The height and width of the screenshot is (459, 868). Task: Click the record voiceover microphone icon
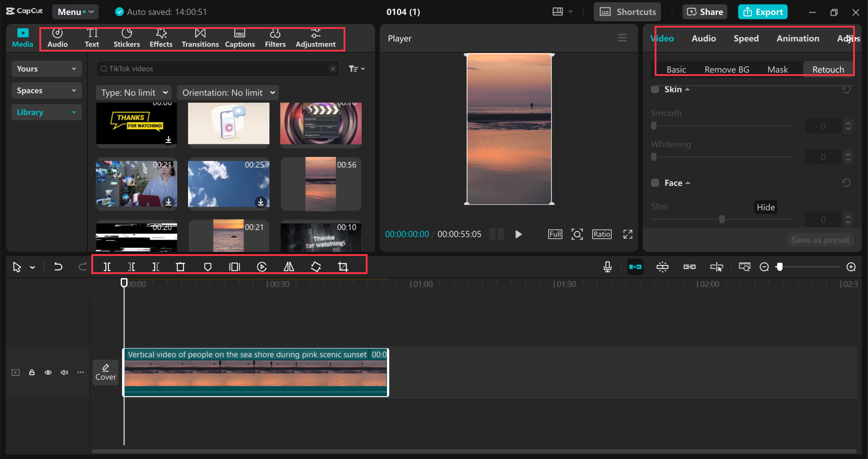click(x=607, y=267)
